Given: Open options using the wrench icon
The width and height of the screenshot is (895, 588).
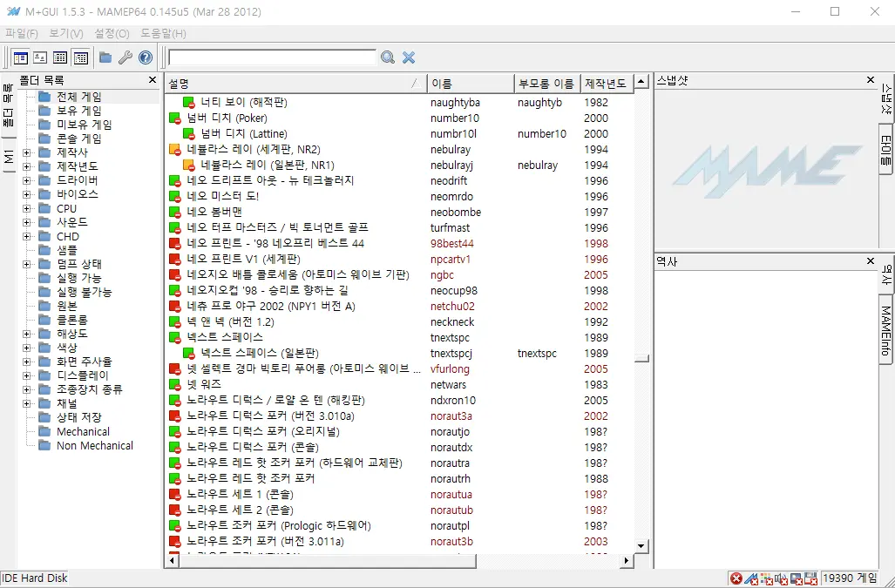Looking at the screenshot, I should coord(125,57).
